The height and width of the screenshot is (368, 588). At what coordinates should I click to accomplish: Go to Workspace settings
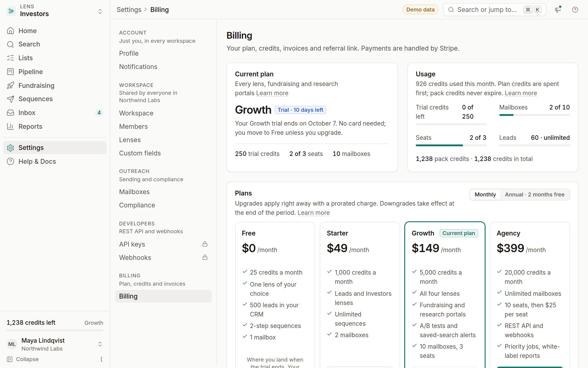tap(163, 113)
